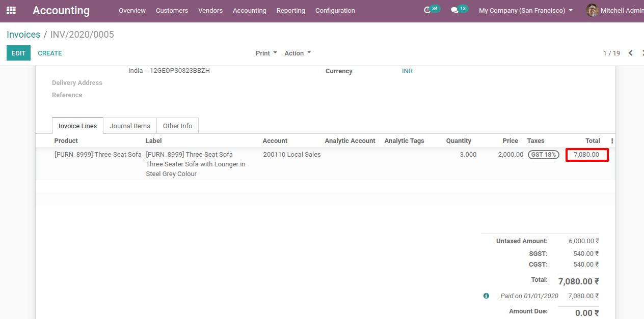This screenshot has height=319, width=644.
Task: Click the Accounting app title
Action: click(x=61, y=10)
